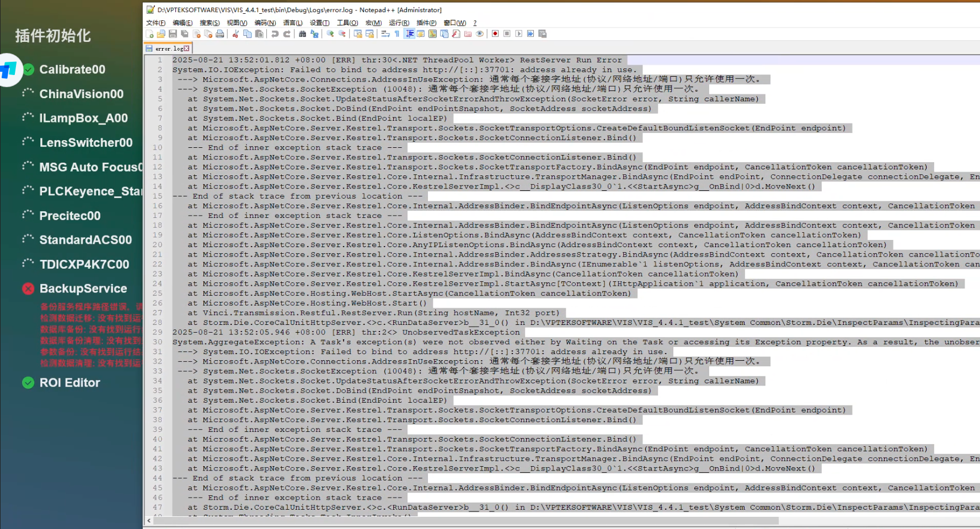Click the Cut scissors icon

[235, 34]
